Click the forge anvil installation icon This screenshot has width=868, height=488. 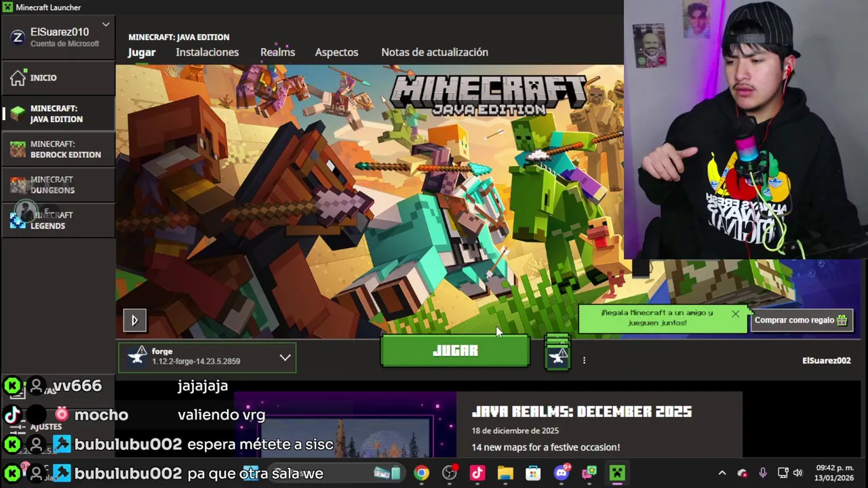click(x=138, y=357)
